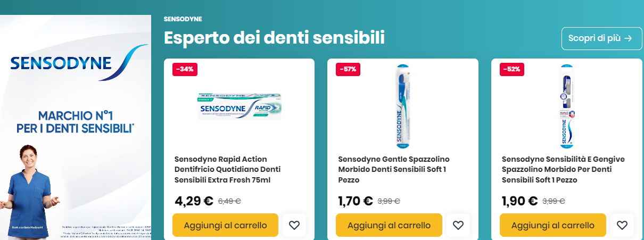Click the 'Esperto dei denti sensibili' heading

point(274,38)
